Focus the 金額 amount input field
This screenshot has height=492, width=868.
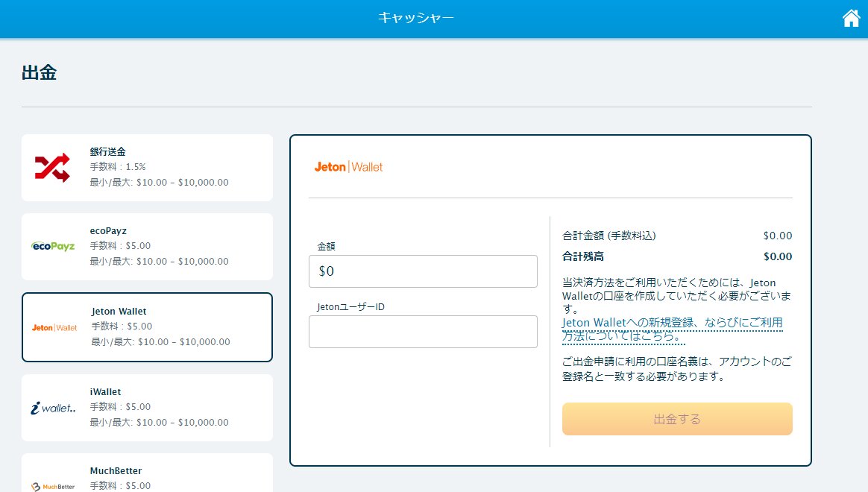(x=423, y=271)
